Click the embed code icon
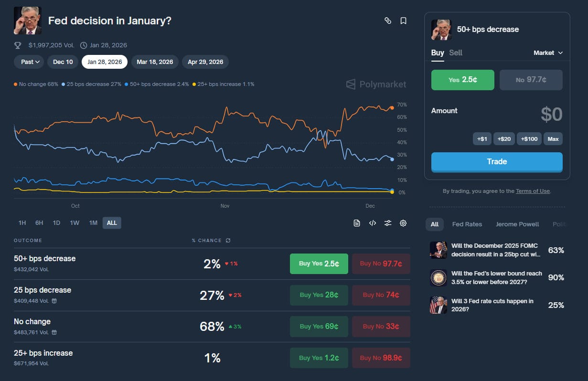This screenshot has width=588, height=381. 373,223
